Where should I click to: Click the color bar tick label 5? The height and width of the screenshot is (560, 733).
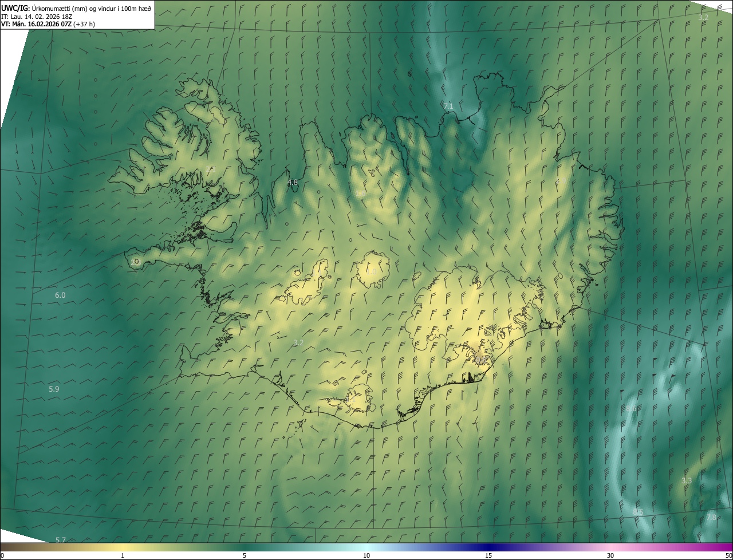(x=245, y=556)
